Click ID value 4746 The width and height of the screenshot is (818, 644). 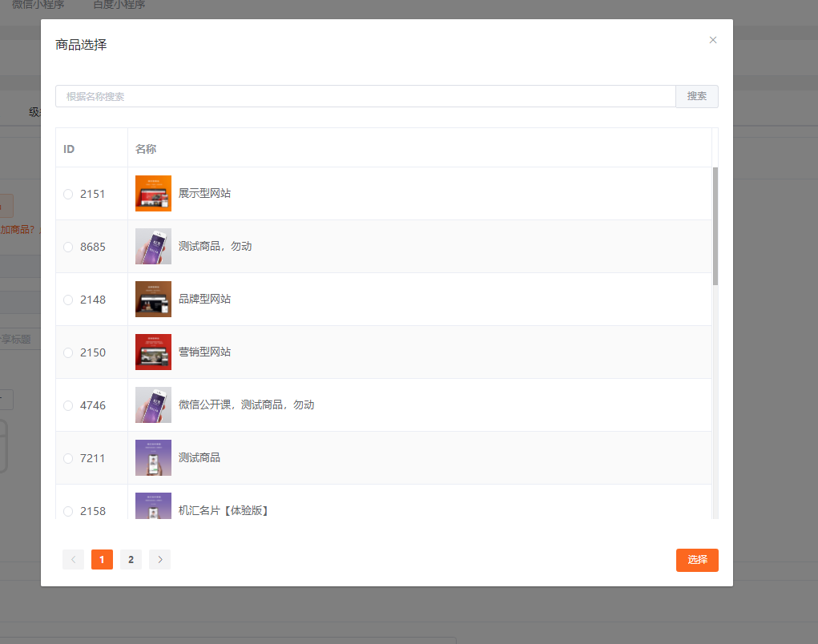pyautogui.click(x=93, y=405)
